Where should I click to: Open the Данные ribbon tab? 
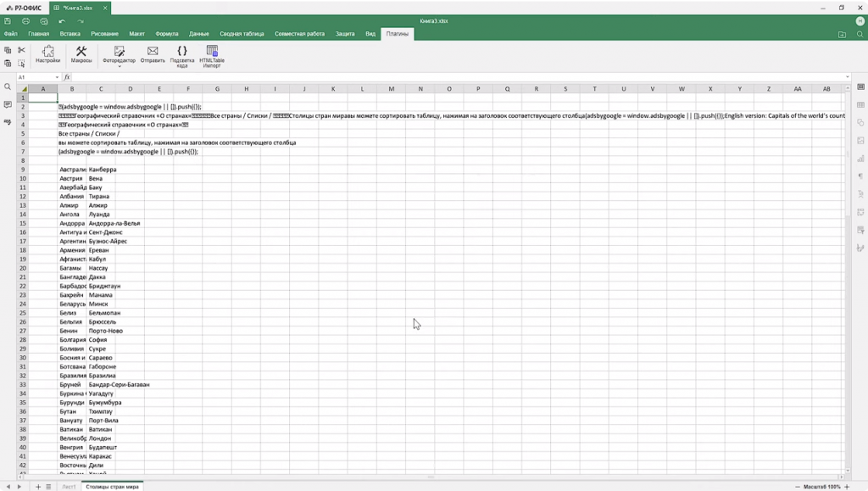(x=199, y=34)
